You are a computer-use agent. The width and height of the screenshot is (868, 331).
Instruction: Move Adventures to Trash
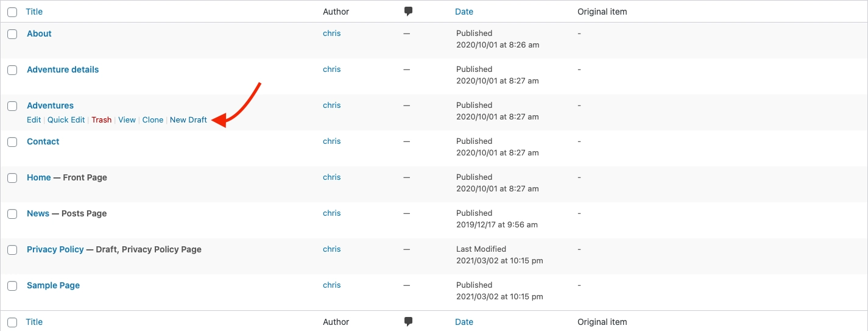(x=102, y=120)
